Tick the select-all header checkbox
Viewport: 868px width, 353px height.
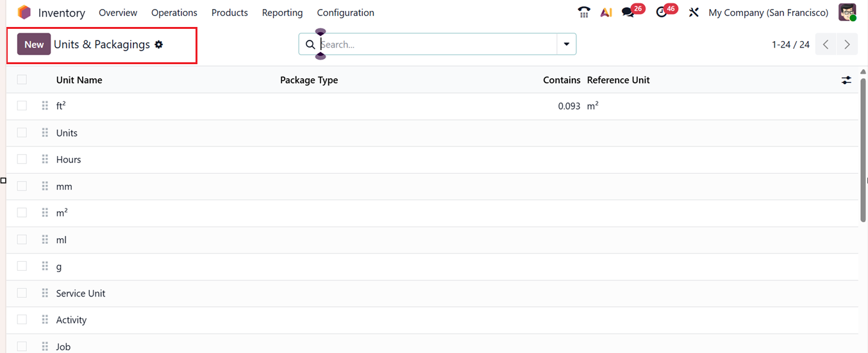pyautogui.click(x=22, y=80)
